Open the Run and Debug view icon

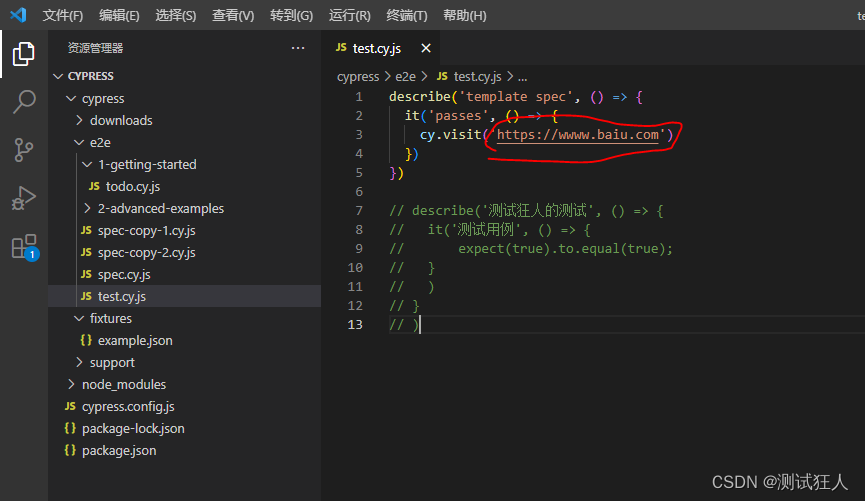(24, 198)
